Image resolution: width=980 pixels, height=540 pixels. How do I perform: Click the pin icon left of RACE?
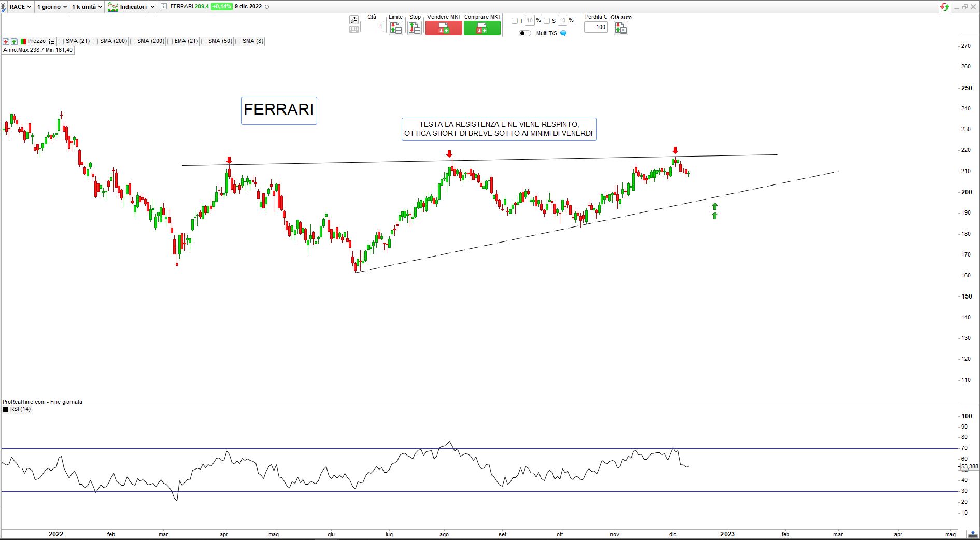4,7
